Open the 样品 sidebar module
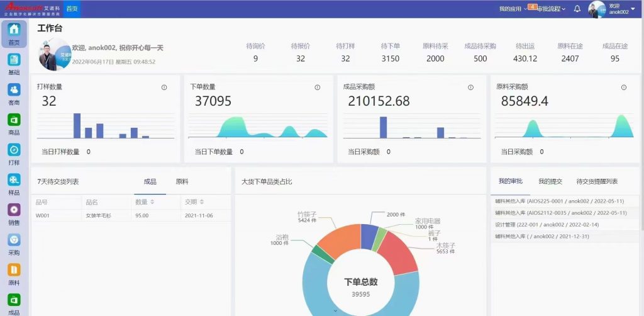 click(x=14, y=183)
